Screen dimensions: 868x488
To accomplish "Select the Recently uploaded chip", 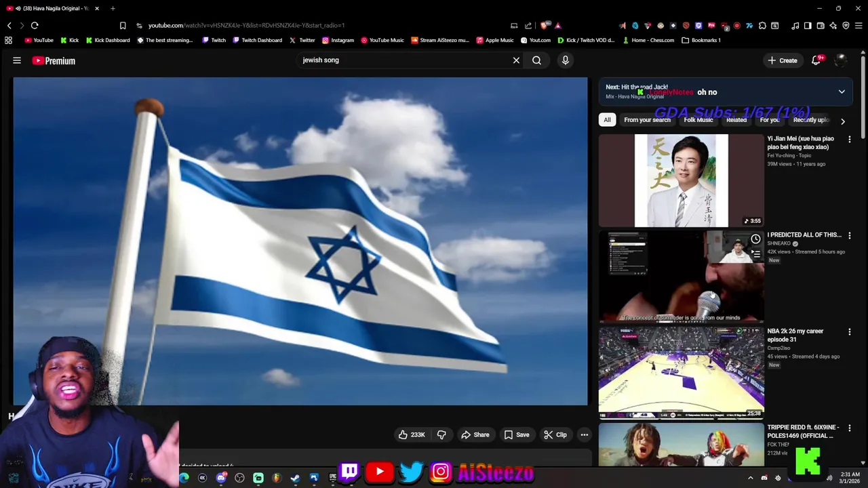I will 810,120.
